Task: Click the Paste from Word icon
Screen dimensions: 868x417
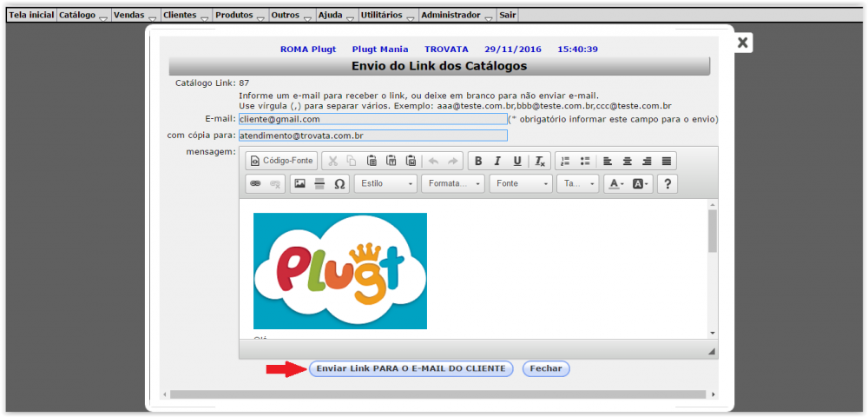Action: (x=411, y=161)
